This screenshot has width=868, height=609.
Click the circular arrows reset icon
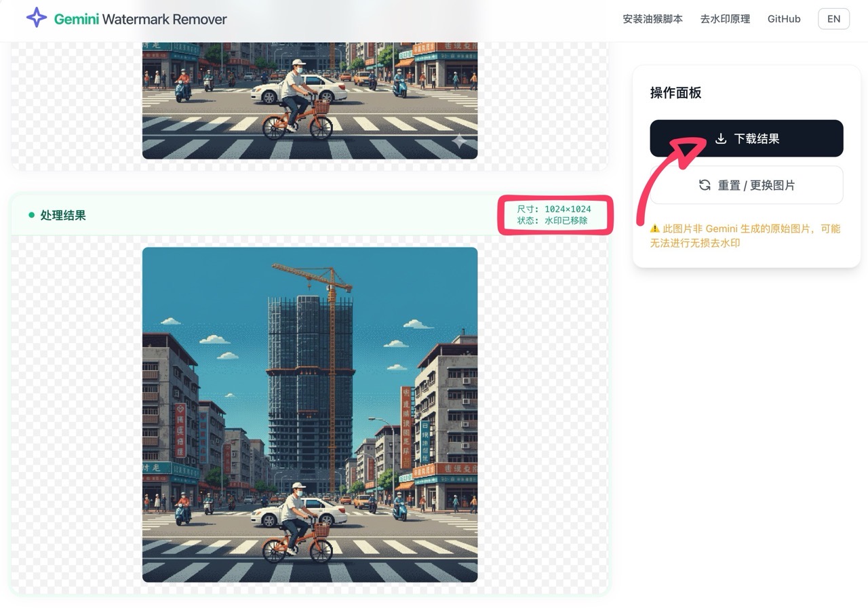click(x=705, y=185)
